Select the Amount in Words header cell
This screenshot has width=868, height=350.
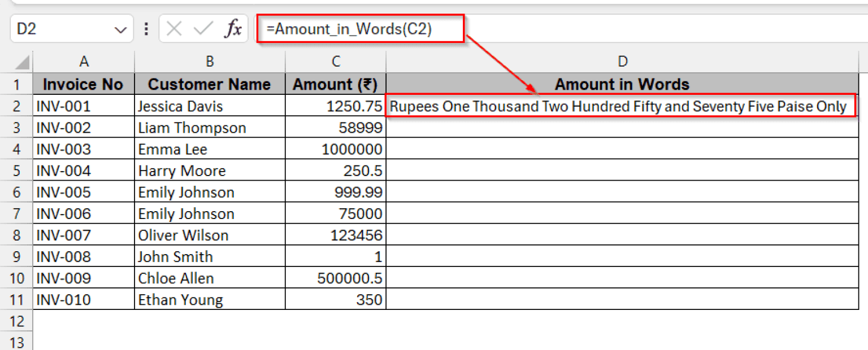[x=622, y=84]
